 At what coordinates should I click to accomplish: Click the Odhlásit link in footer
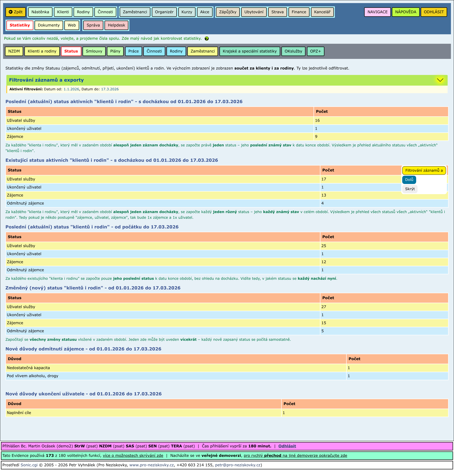287,446
